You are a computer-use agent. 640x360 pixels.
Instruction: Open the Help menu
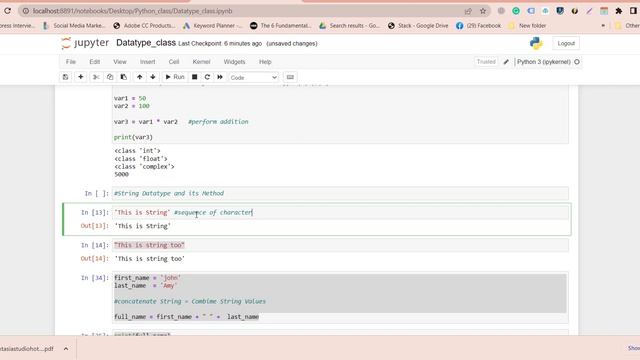pos(265,62)
